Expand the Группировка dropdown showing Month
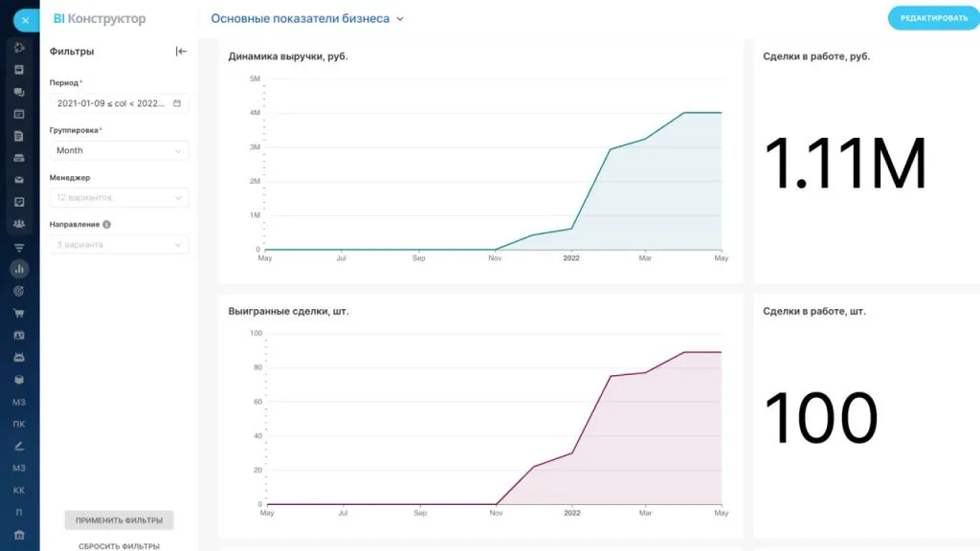Screen dimensions: 980x551 click(x=119, y=150)
